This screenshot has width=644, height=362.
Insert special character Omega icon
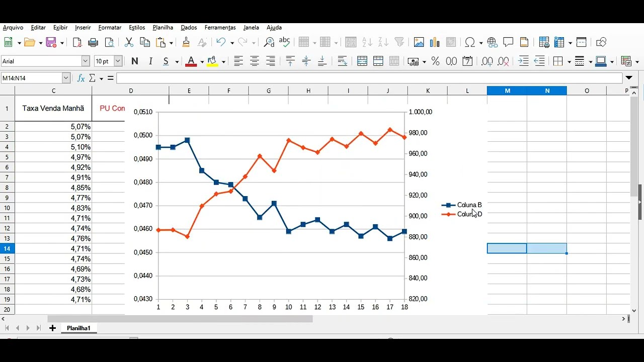coord(470,42)
